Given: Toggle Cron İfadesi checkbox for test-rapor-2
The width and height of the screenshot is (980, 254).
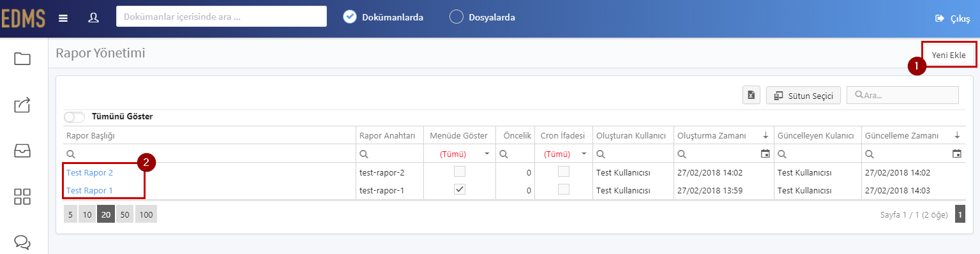Looking at the screenshot, I should pos(564,172).
